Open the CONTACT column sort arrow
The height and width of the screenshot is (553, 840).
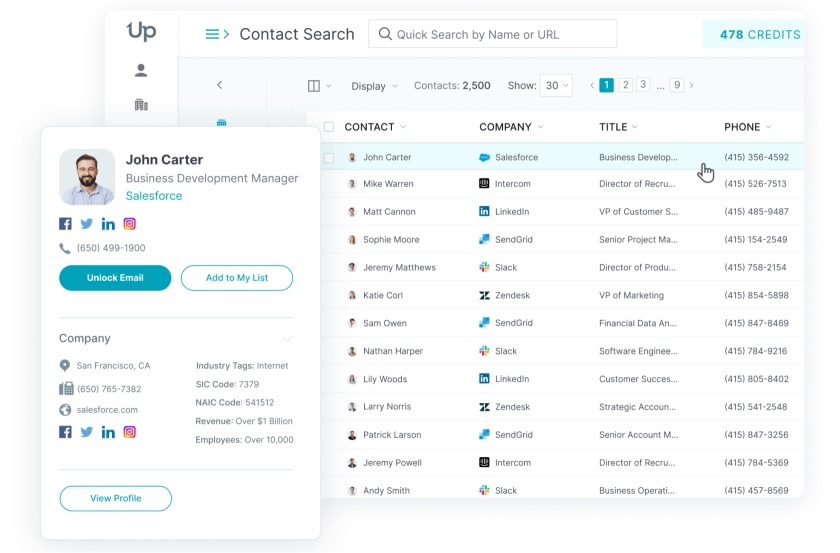[403, 127]
